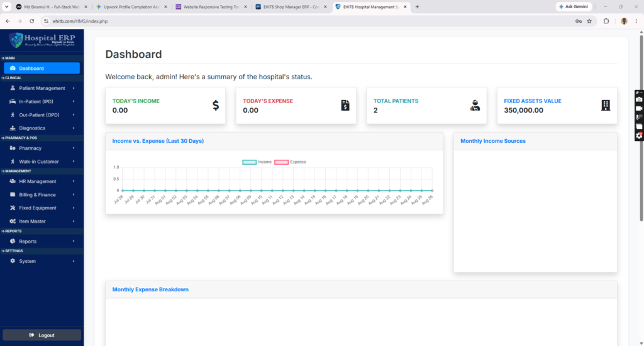The height and width of the screenshot is (346, 644).
Task: Open the Item Master menu label
Action: [33, 221]
